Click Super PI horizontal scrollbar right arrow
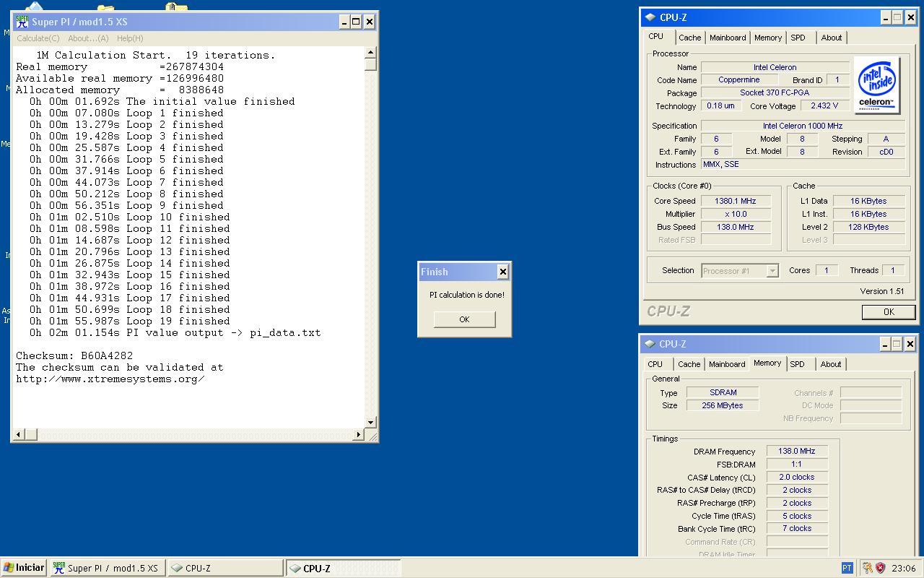This screenshot has width=924, height=578. (359, 434)
